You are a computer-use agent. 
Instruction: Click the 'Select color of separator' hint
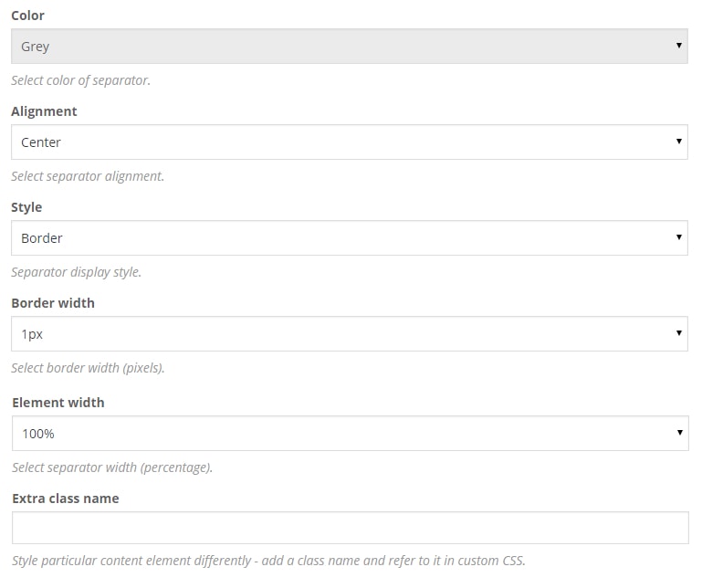coord(80,80)
